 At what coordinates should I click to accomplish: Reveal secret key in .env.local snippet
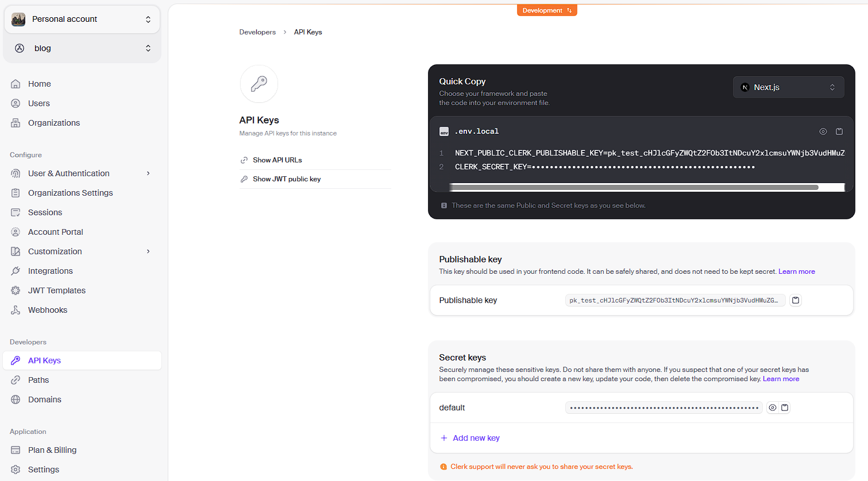pyautogui.click(x=823, y=131)
